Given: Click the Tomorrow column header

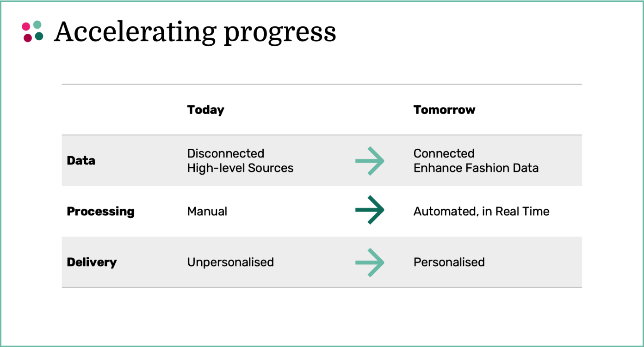Looking at the screenshot, I should (x=444, y=110).
